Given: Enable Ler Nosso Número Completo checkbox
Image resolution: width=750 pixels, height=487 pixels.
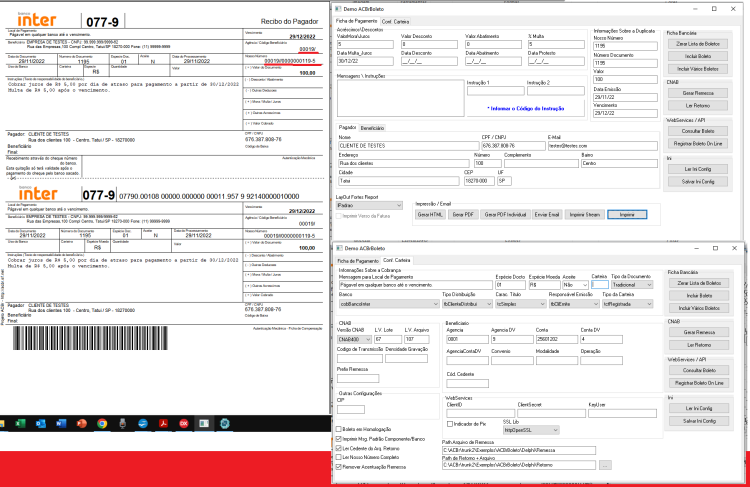Looking at the screenshot, I should (339, 457).
